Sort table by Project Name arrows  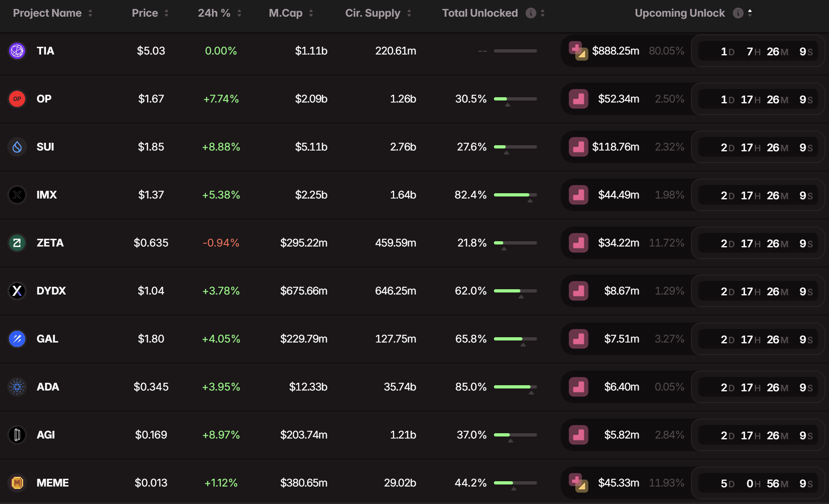[90, 13]
